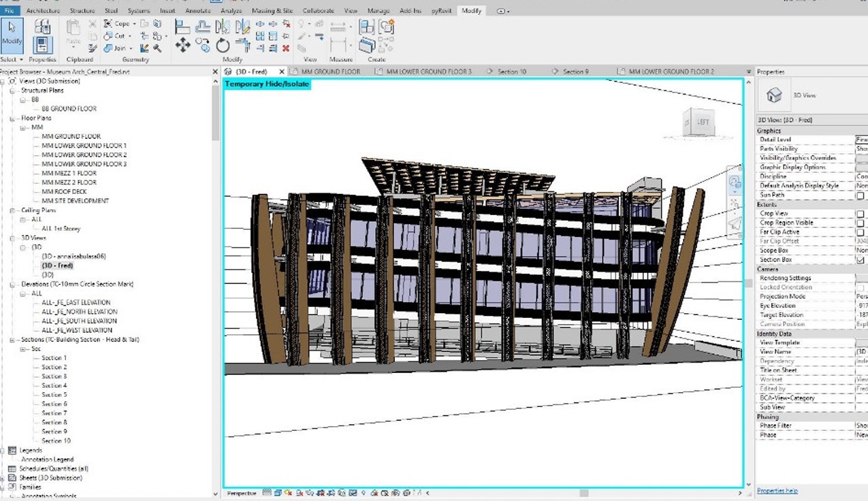The height and width of the screenshot is (501, 868).
Task: Click the red Delete icon
Action: (x=286, y=48)
